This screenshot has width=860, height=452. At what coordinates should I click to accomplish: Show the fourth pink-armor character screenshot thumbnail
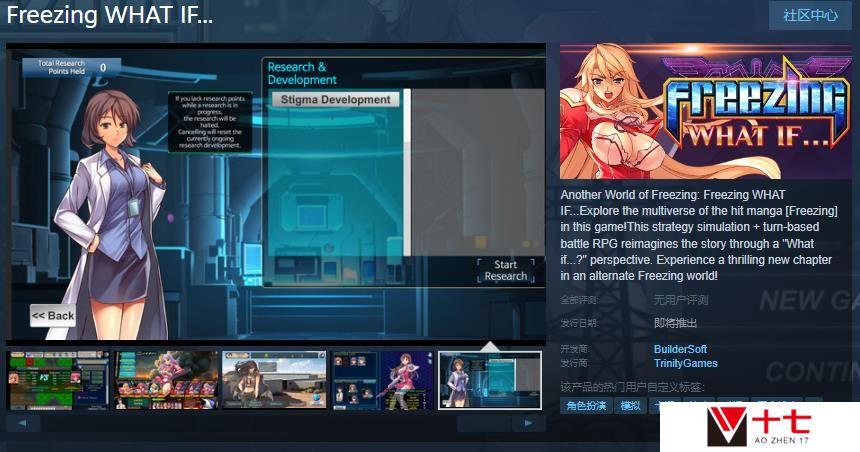tap(382, 381)
